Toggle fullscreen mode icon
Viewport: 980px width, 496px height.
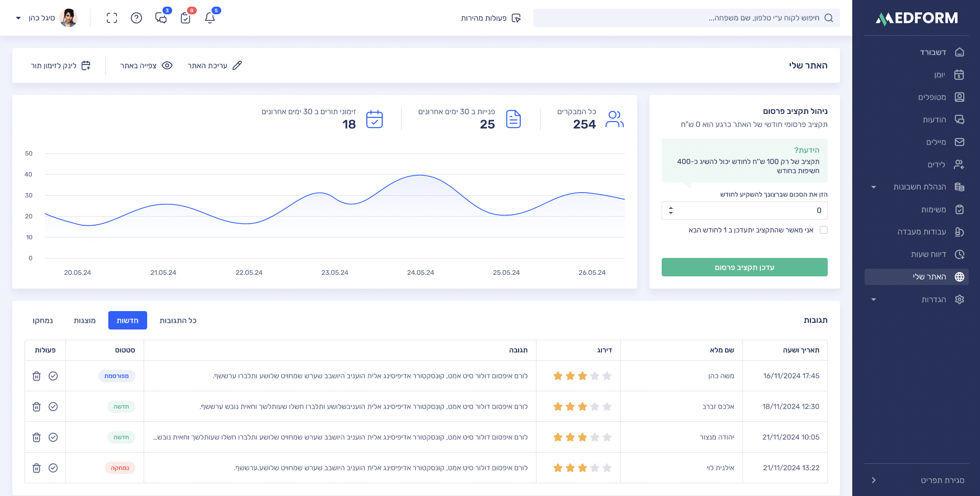click(112, 18)
